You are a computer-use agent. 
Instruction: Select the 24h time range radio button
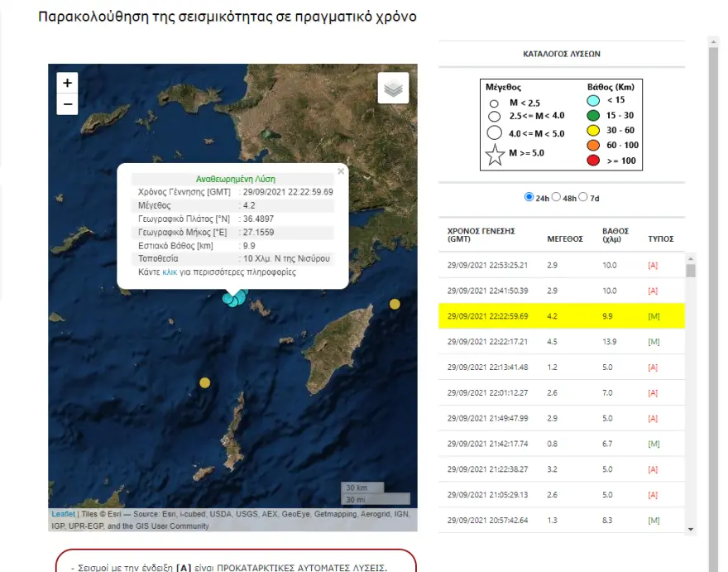529,197
